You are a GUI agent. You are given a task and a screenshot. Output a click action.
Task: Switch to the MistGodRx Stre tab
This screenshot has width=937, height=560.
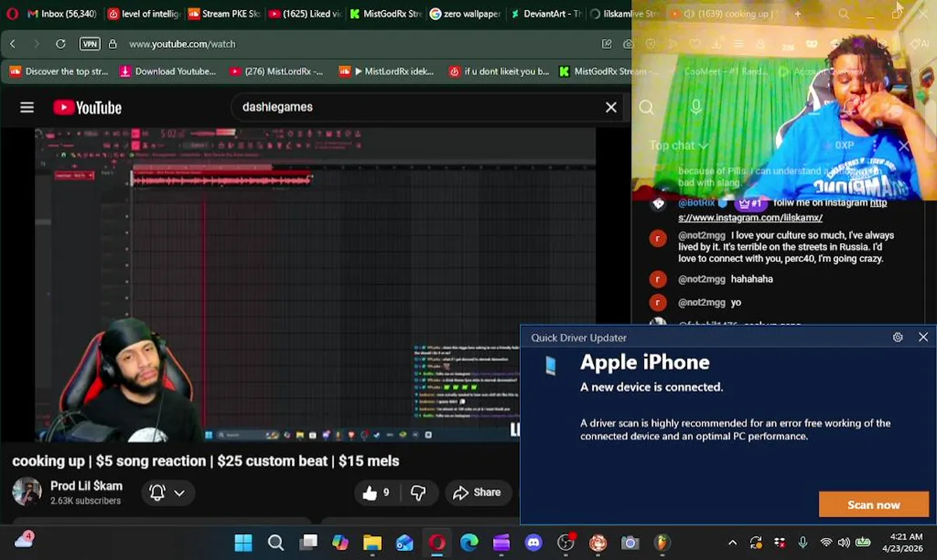coord(386,13)
